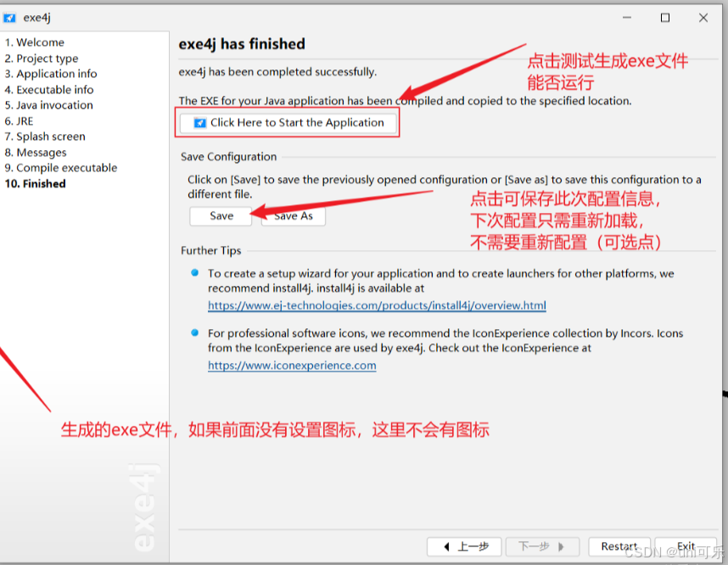Exit the exe4j wizard
Screen dimensions: 728x565
coord(686,546)
